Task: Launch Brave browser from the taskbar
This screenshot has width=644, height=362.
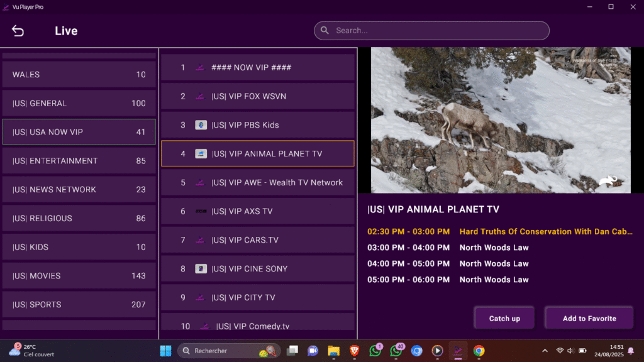Action: 355,351
